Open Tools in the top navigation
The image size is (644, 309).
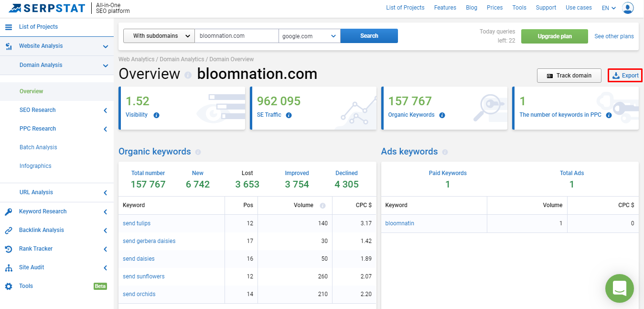(519, 8)
